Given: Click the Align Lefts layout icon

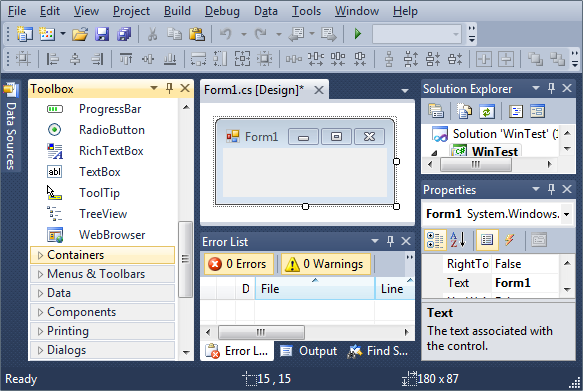Looking at the screenshot, I should click(x=52, y=59).
